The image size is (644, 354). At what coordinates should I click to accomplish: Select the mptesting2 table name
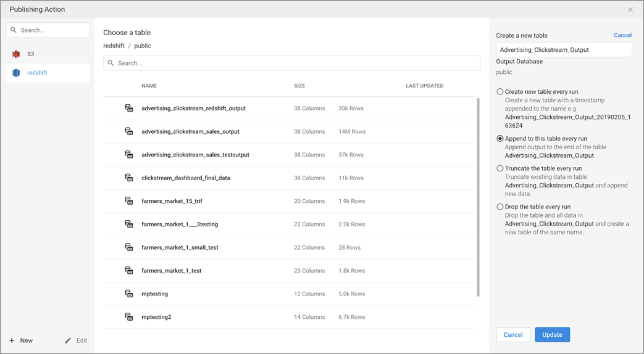pos(156,316)
